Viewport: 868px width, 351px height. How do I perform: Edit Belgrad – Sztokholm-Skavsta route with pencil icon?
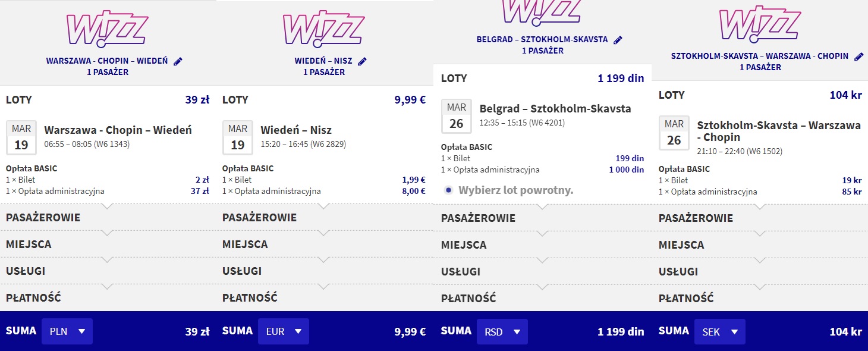point(618,40)
